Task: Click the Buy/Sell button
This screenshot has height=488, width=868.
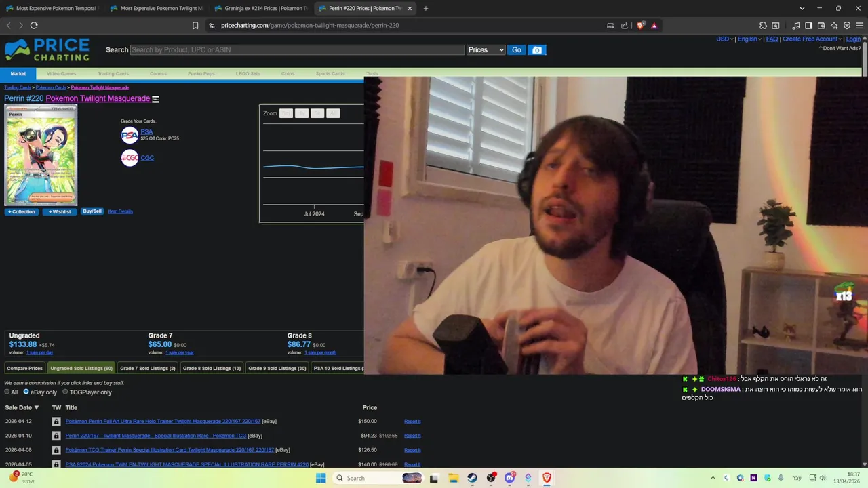Action: point(92,211)
